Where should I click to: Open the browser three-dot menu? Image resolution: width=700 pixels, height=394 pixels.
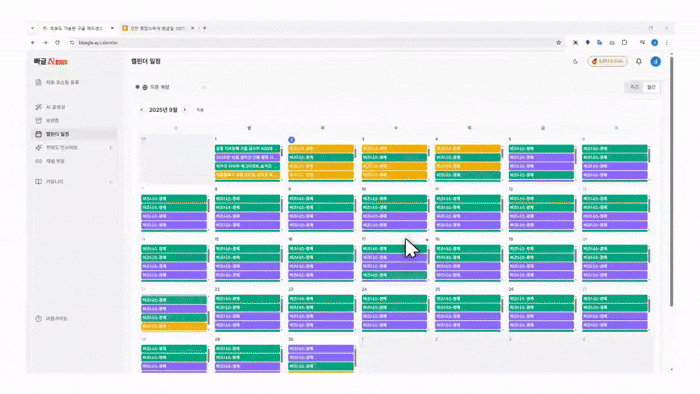pos(667,42)
